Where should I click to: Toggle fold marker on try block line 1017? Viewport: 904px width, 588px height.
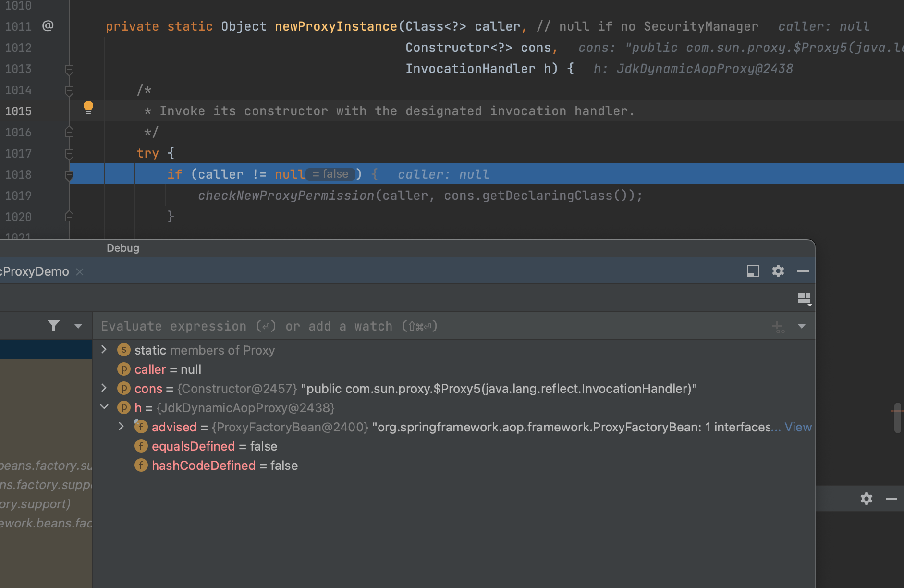point(69,154)
